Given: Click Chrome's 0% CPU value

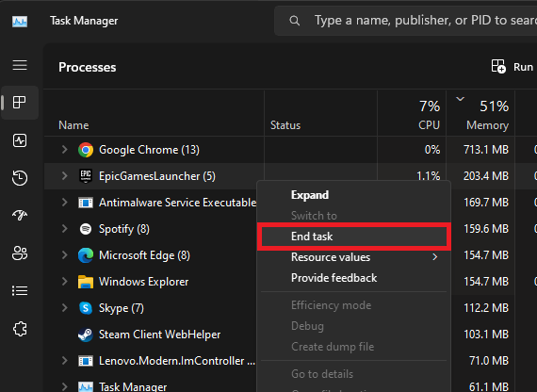Looking at the screenshot, I should 432,150.
